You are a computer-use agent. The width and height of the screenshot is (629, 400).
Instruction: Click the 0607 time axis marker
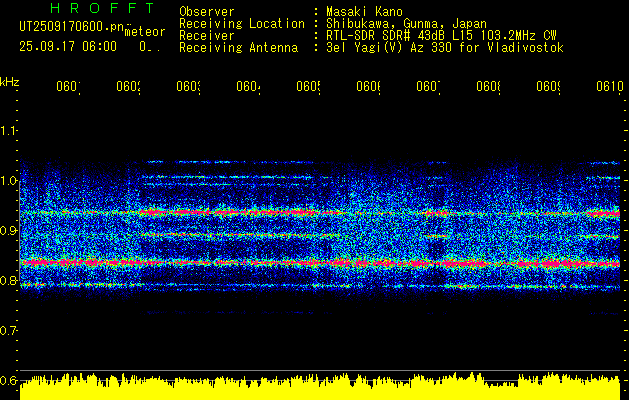(428, 86)
